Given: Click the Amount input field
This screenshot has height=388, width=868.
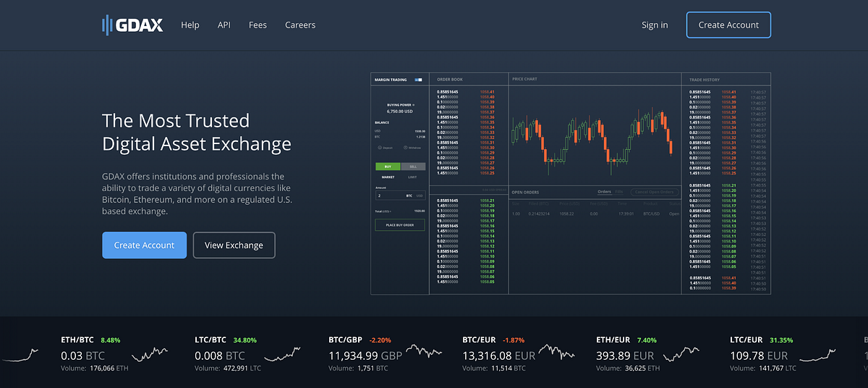Looking at the screenshot, I should [400, 195].
